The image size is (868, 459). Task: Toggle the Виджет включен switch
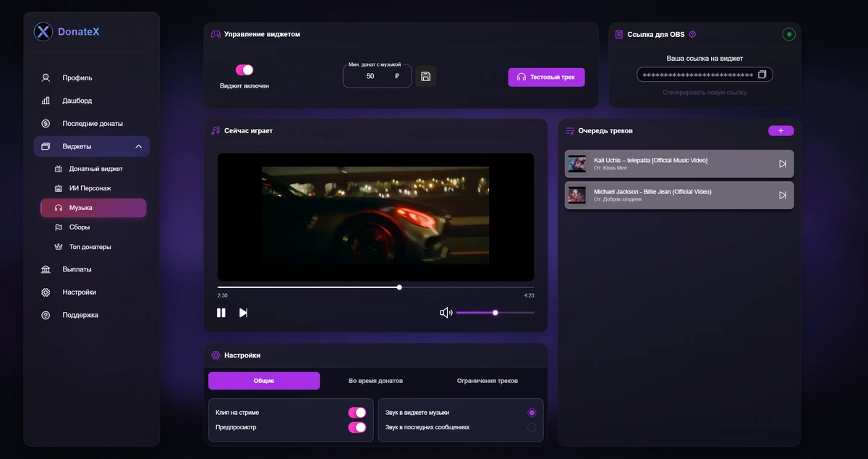pyautogui.click(x=244, y=70)
